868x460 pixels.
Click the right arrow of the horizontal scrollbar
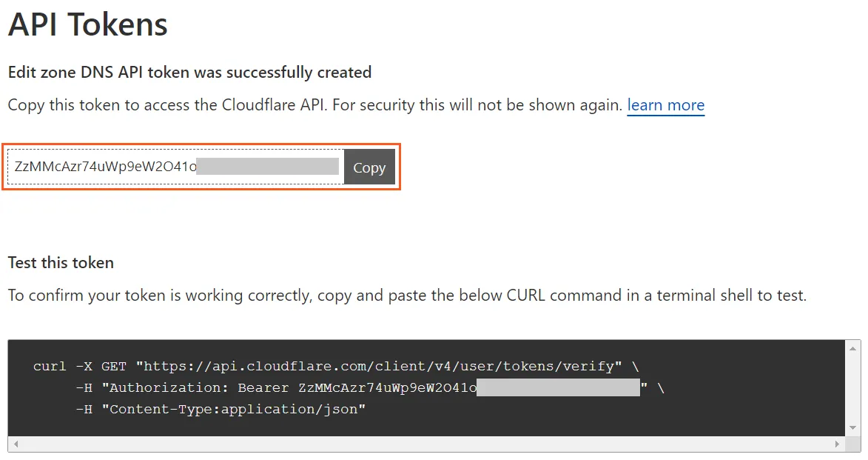coord(837,443)
